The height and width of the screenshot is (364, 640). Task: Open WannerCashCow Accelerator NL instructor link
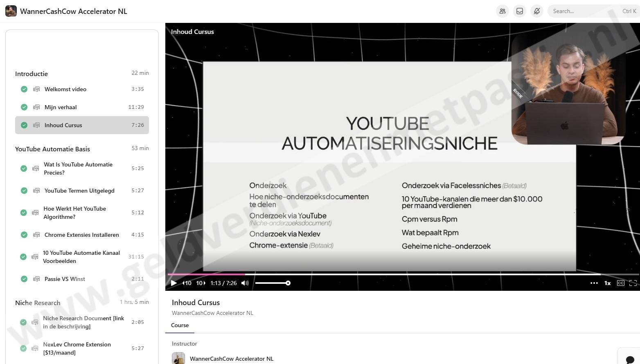(231, 359)
